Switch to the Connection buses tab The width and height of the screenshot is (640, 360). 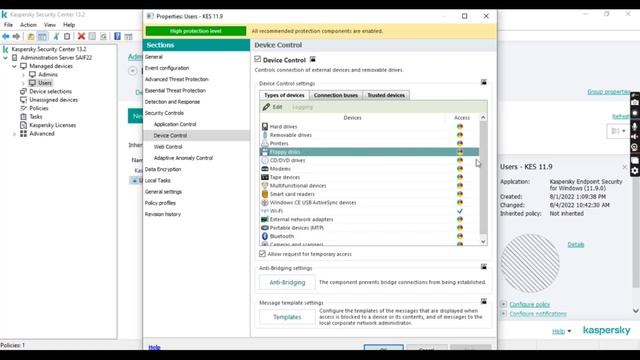tap(336, 95)
